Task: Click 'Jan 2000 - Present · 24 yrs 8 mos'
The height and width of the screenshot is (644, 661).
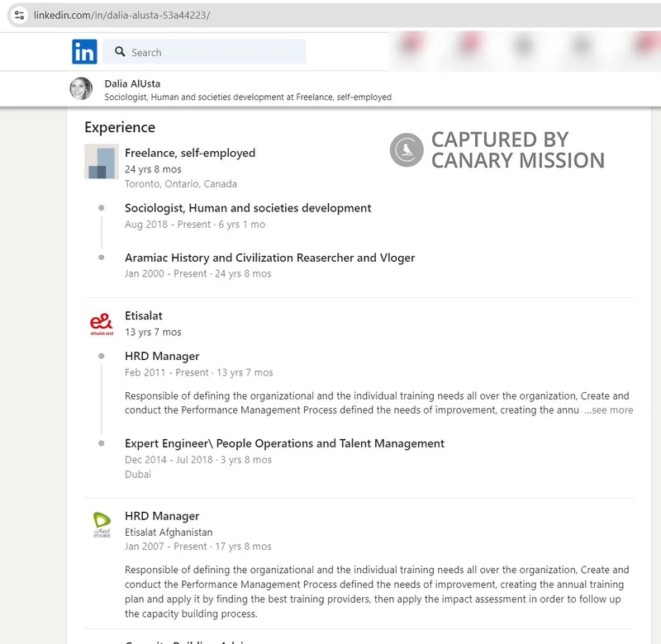Action: [x=198, y=274]
